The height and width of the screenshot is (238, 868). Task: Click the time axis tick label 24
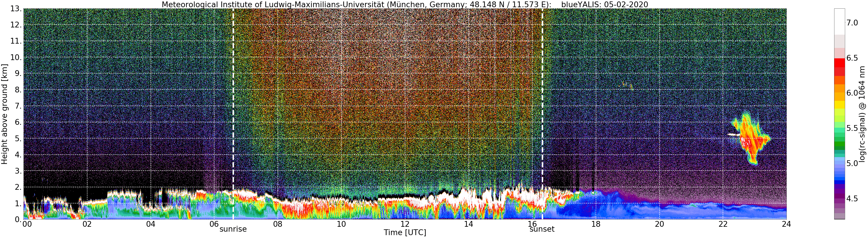(786, 224)
